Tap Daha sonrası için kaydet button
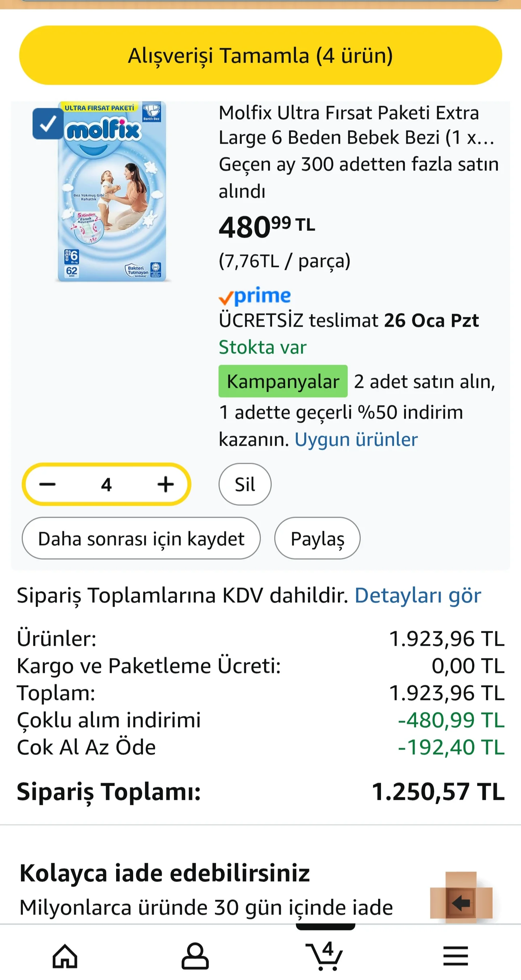 pyautogui.click(x=141, y=538)
